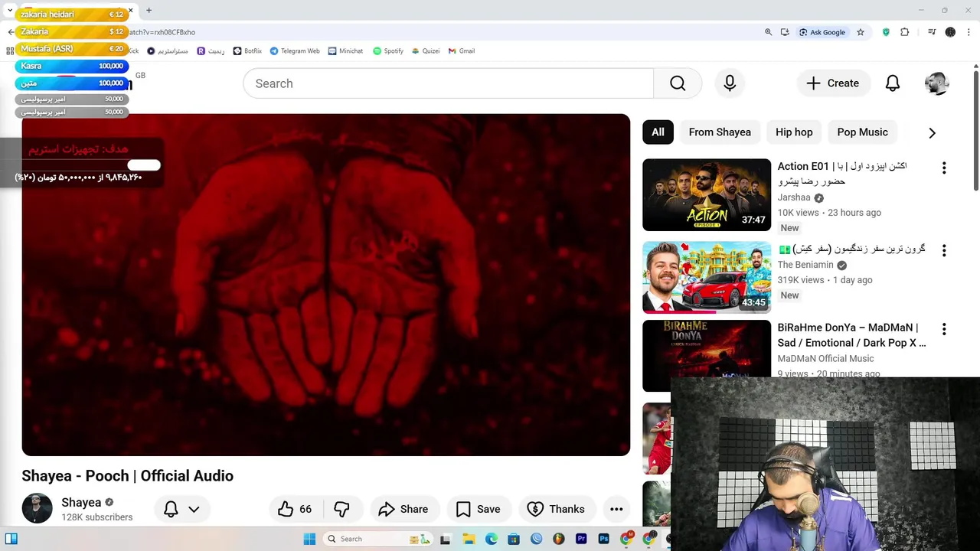Open Task View on the taskbar
The image size is (980, 551).
point(446,539)
